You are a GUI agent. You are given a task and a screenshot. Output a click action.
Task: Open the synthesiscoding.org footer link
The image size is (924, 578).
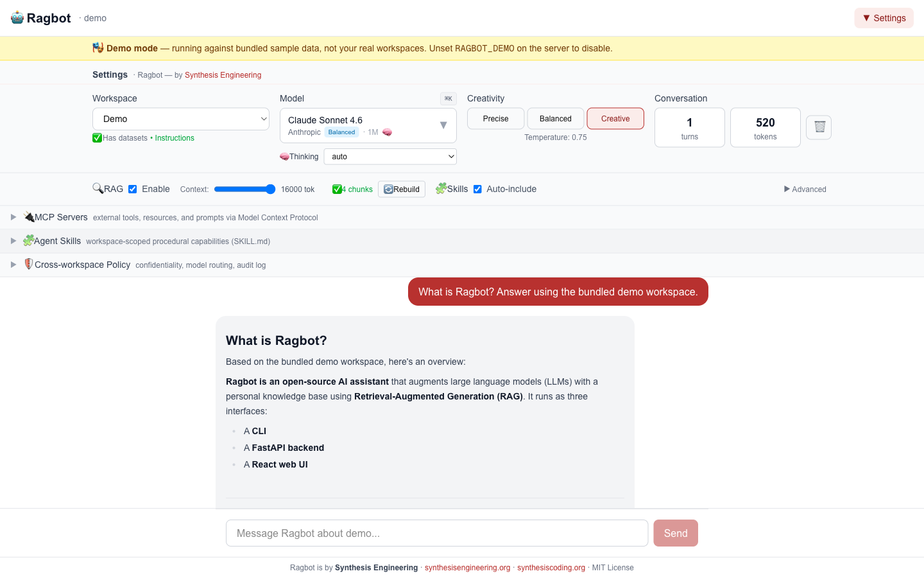551,568
